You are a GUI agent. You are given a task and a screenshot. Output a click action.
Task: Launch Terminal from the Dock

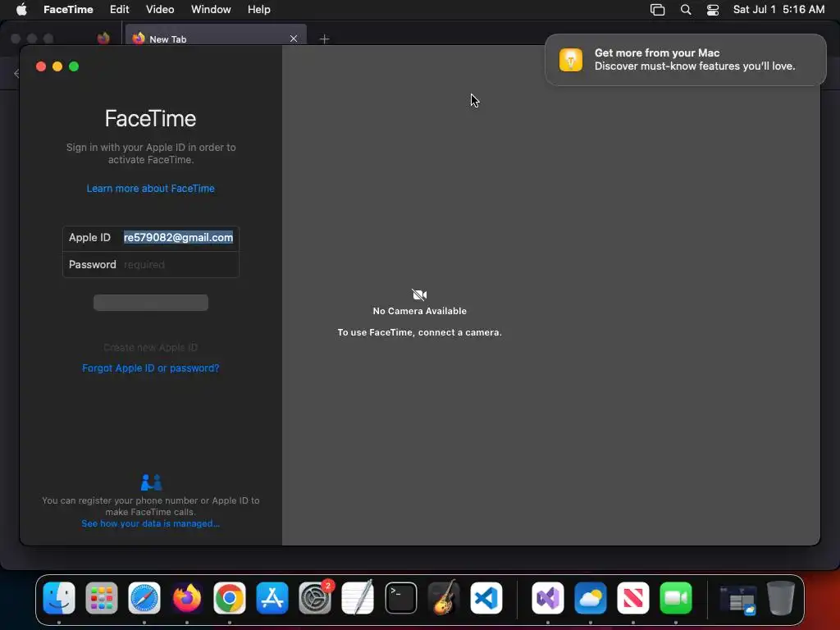tap(400, 598)
